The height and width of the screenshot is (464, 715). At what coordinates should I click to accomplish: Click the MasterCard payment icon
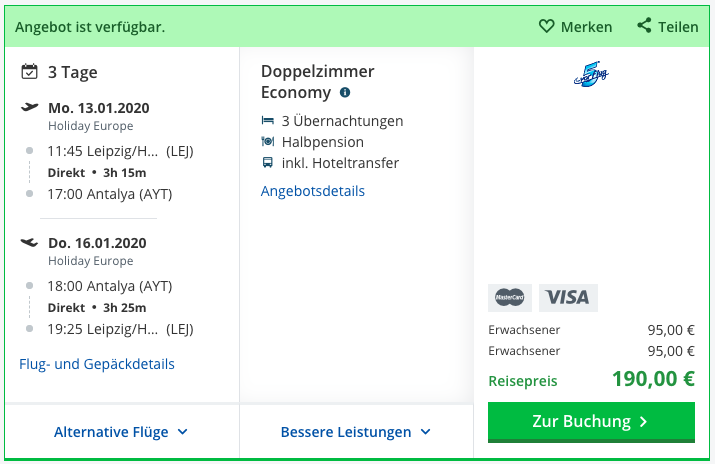510,298
